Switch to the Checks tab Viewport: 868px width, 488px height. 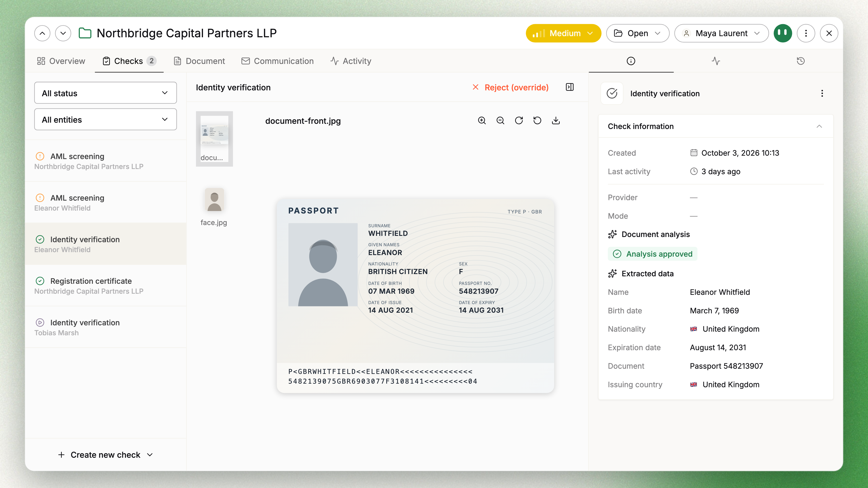[129, 61]
